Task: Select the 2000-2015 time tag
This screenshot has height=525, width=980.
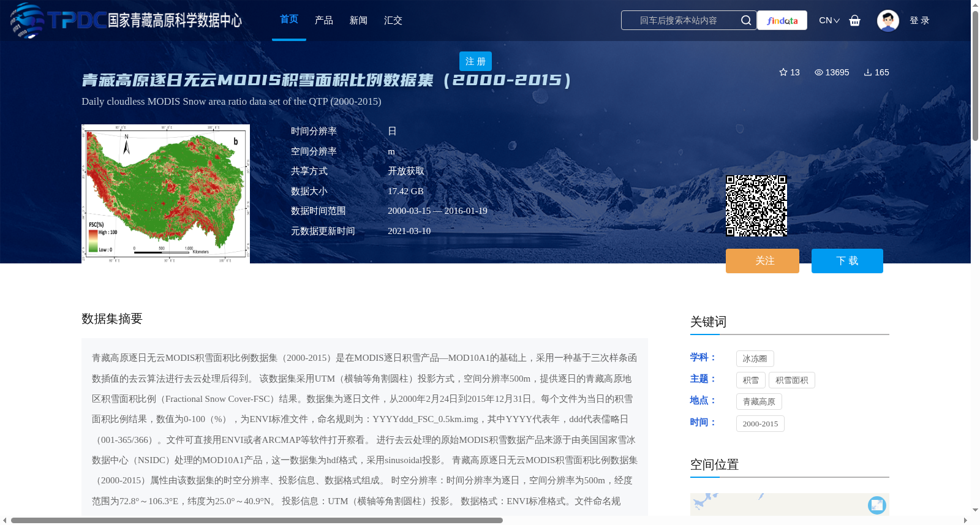Action: point(760,424)
